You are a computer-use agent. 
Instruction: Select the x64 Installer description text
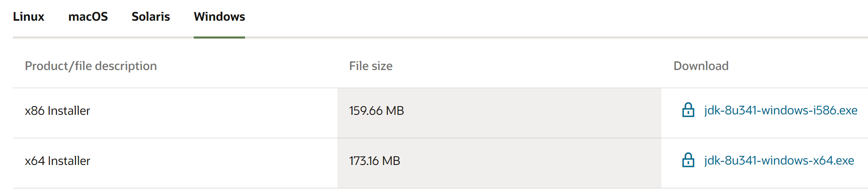coord(58,161)
